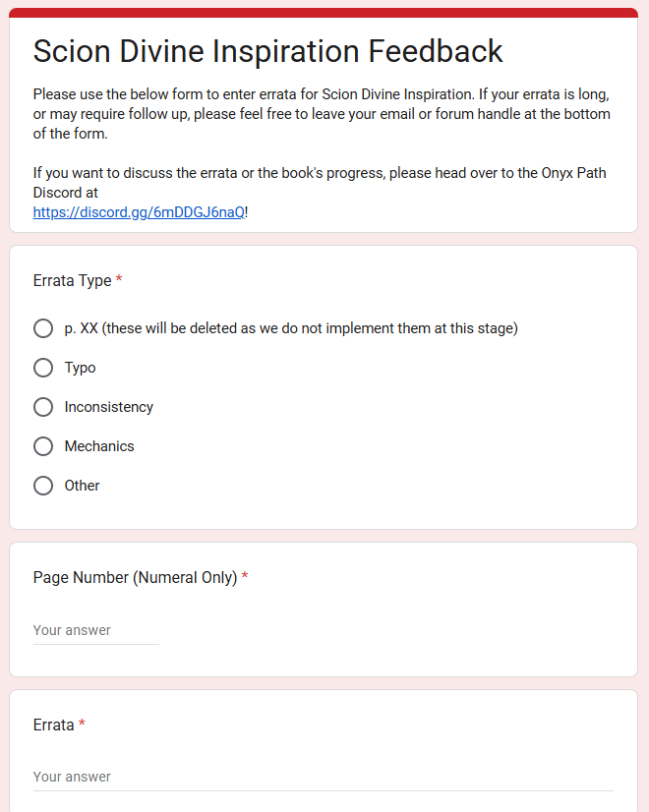Image resolution: width=649 pixels, height=812 pixels.
Task: Select the 'p. XX' radio button
Action: tap(43, 328)
